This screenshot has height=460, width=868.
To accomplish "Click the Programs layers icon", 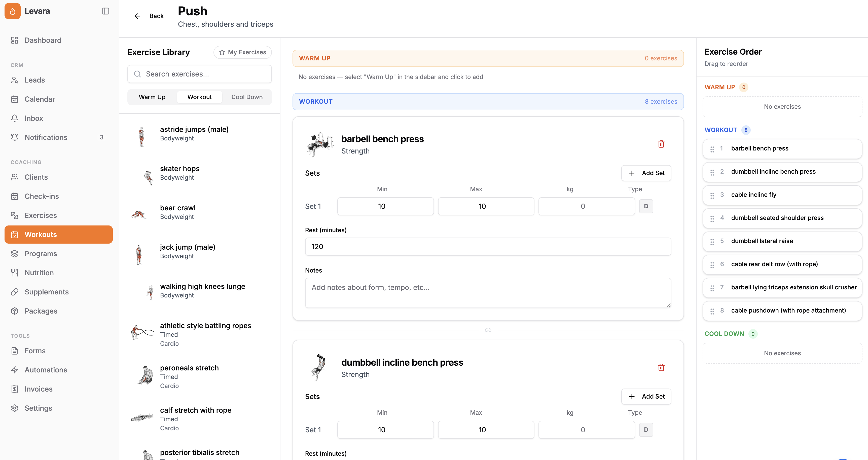I will (15, 254).
